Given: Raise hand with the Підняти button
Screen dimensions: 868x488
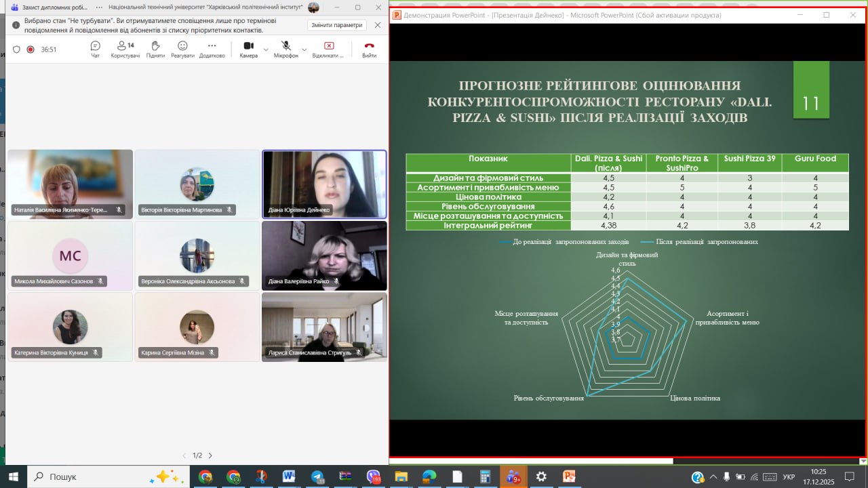Looking at the screenshot, I should (x=155, y=48).
